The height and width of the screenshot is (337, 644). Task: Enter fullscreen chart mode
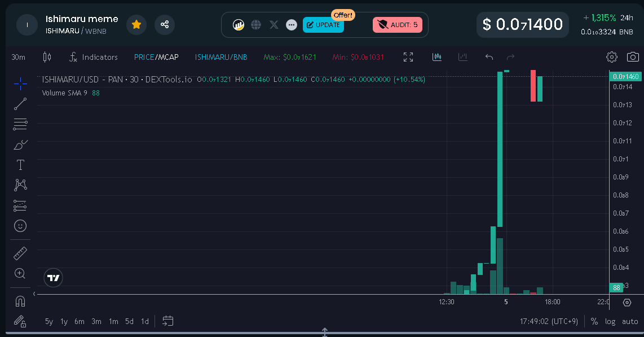[408, 57]
